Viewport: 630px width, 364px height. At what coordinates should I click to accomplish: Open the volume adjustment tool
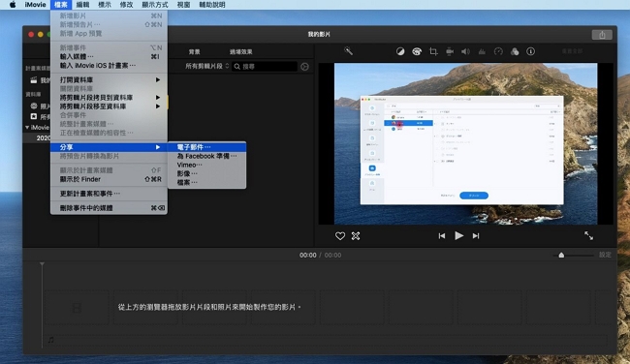(465, 51)
